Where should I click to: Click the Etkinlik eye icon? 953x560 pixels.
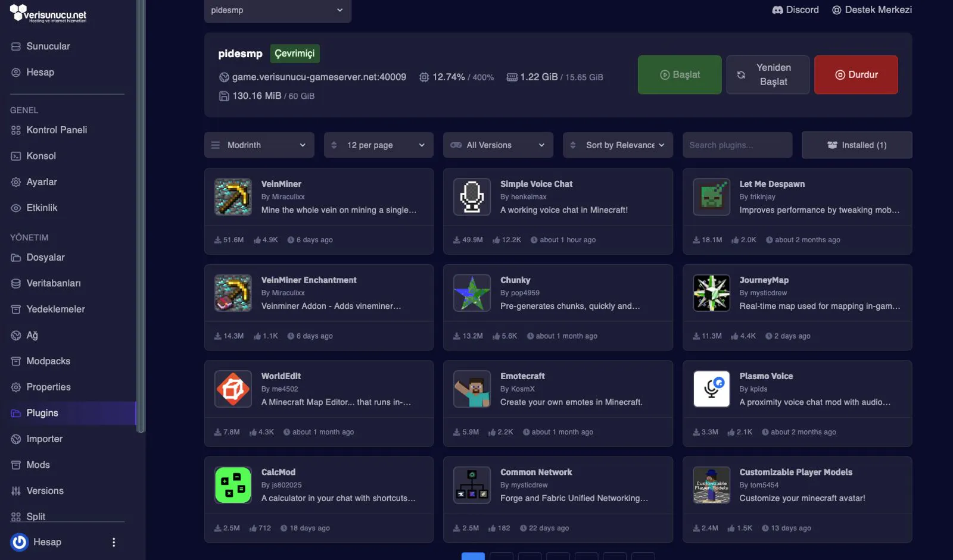click(x=16, y=208)
